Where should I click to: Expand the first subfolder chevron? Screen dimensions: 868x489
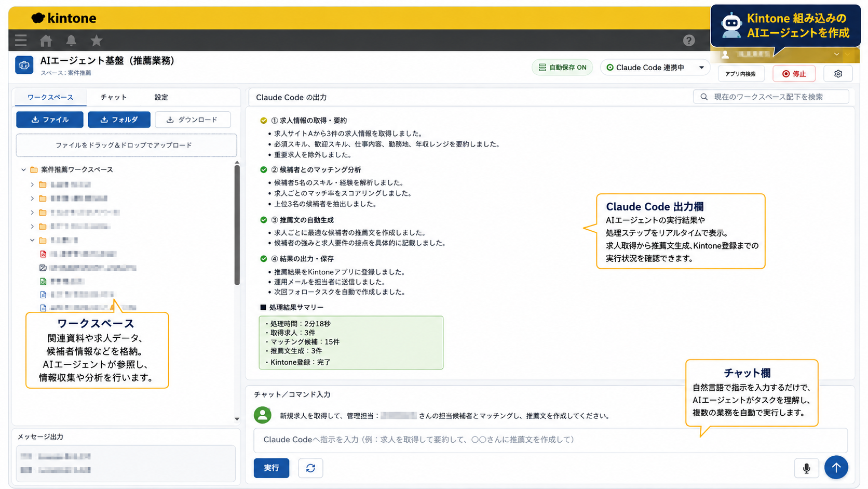tap(32, 184)
